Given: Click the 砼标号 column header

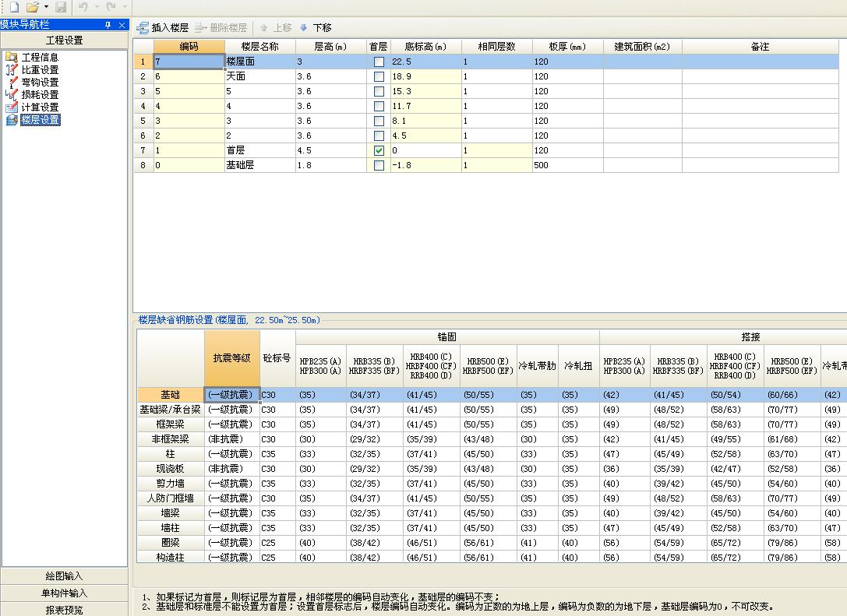Looking at the screenshot, I should [x=277, y=358].
